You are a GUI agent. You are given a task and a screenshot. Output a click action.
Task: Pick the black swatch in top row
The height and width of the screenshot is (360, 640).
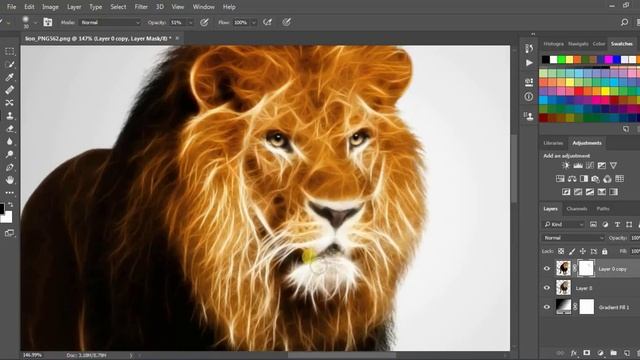click(x=546, y=60)
